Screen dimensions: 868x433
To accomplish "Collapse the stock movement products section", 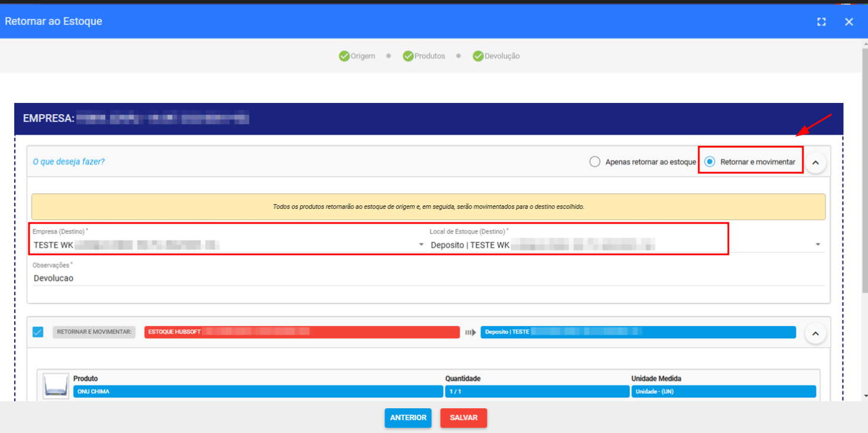I will (x=815, y=334).
